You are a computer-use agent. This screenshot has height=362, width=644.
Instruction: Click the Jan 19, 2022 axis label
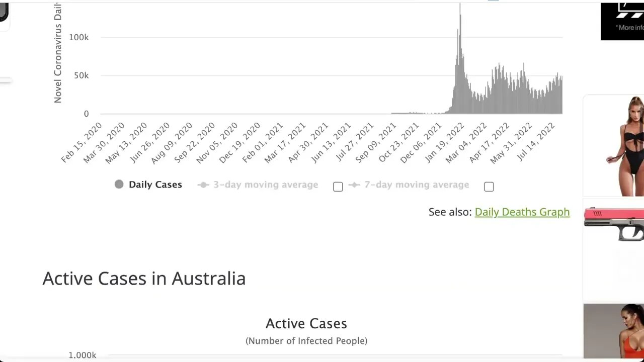(445, 142)
